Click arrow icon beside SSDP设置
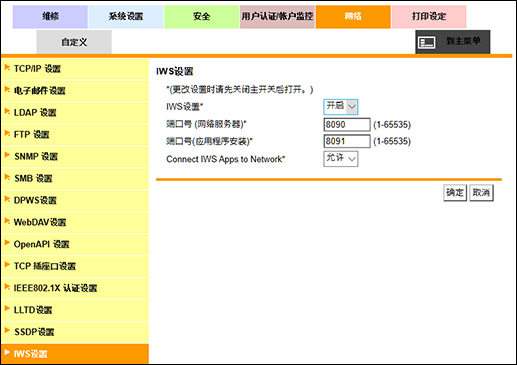 pyautogui.click(x=7, y=330)
